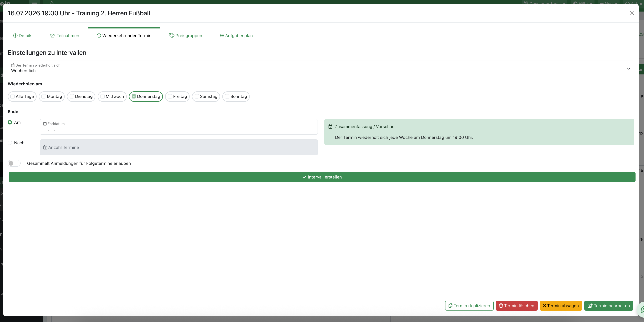
Task: Click the Anzahl Termine field
Action: point(179,147)
